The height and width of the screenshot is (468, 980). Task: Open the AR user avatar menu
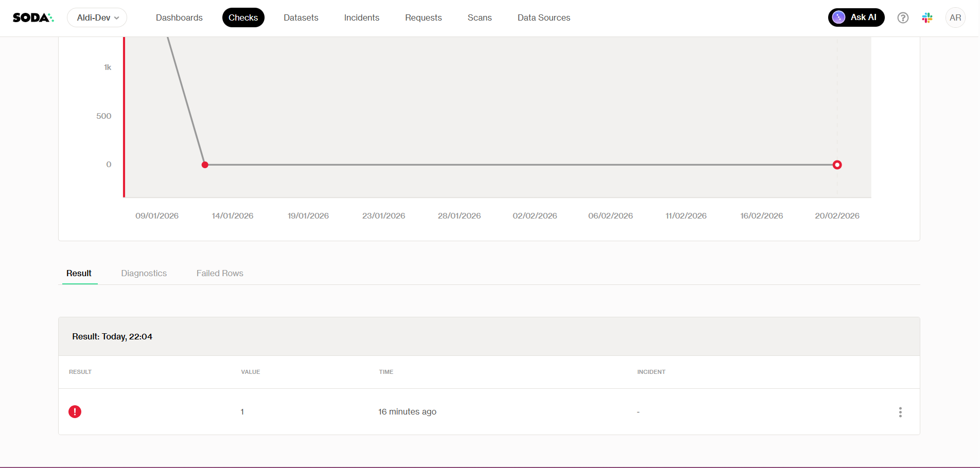[x=955, y=18]
